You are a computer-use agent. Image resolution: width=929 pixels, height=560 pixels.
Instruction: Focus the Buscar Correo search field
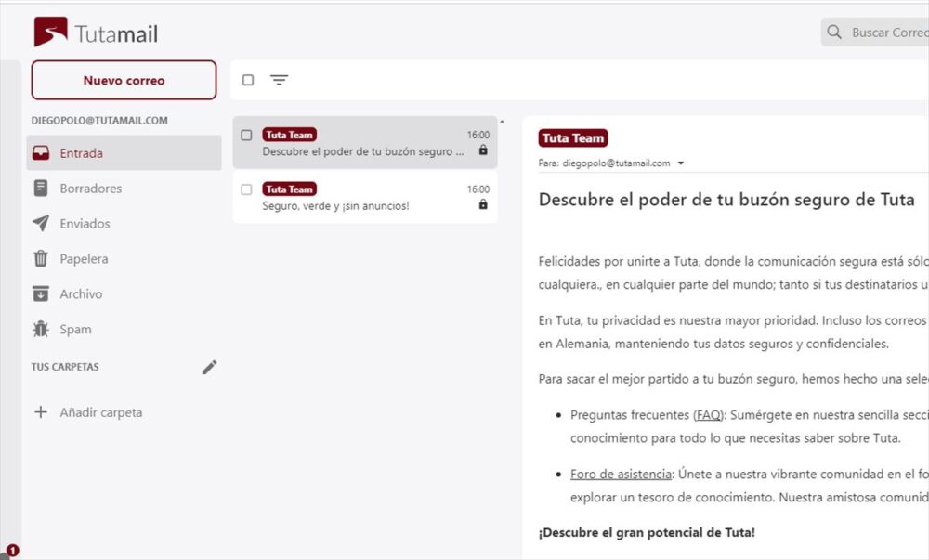[x=875, y=32]
